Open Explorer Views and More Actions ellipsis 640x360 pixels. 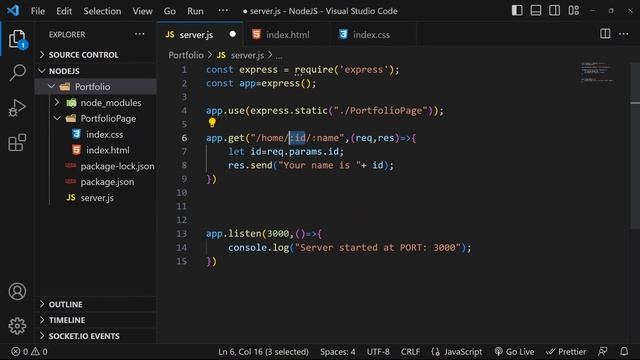140,34
